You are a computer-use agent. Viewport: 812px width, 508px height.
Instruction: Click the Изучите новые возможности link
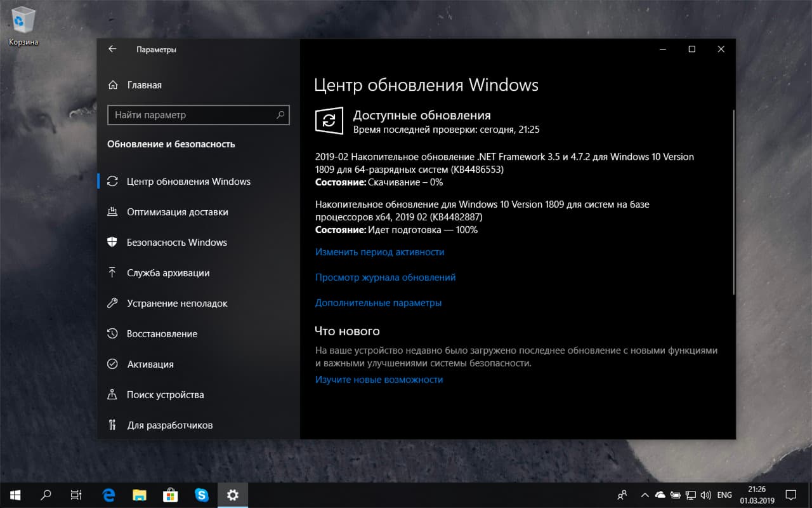coord(379,379)
